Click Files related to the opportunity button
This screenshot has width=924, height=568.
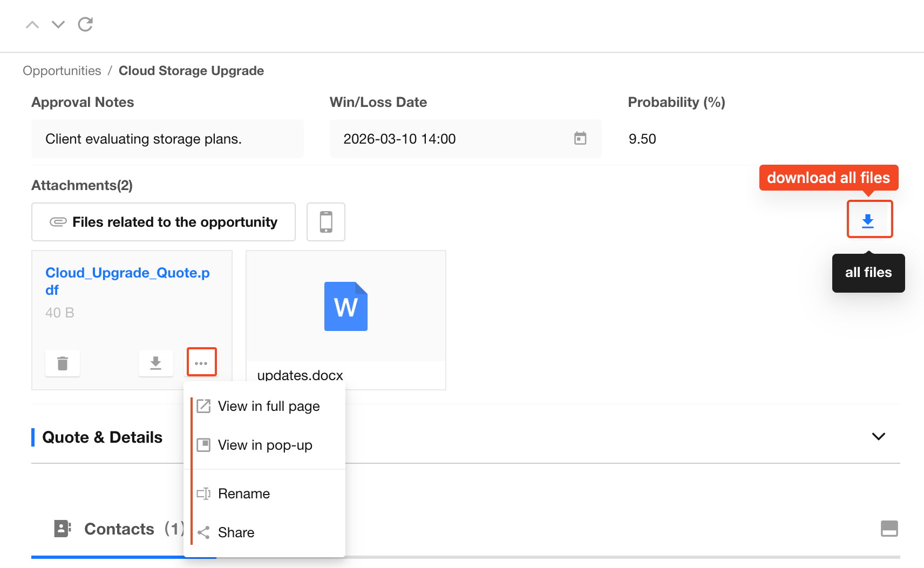164,222
